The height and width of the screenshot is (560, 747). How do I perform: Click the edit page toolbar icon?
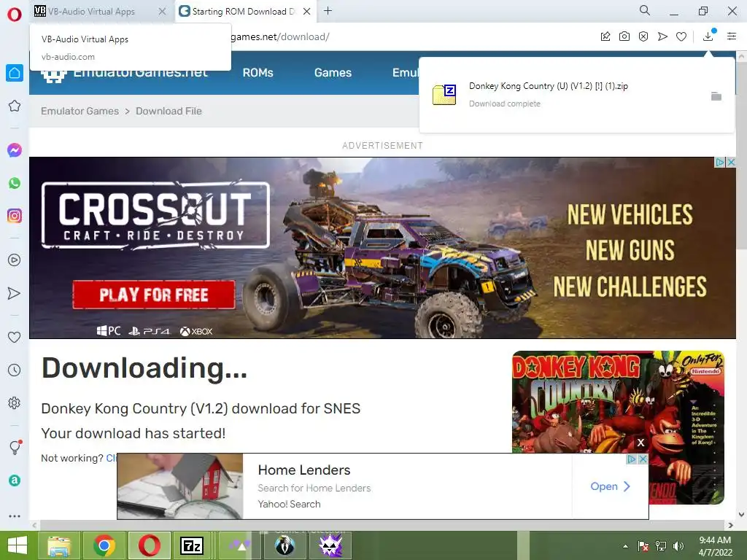pyautogui.click(x=605, y=36)
